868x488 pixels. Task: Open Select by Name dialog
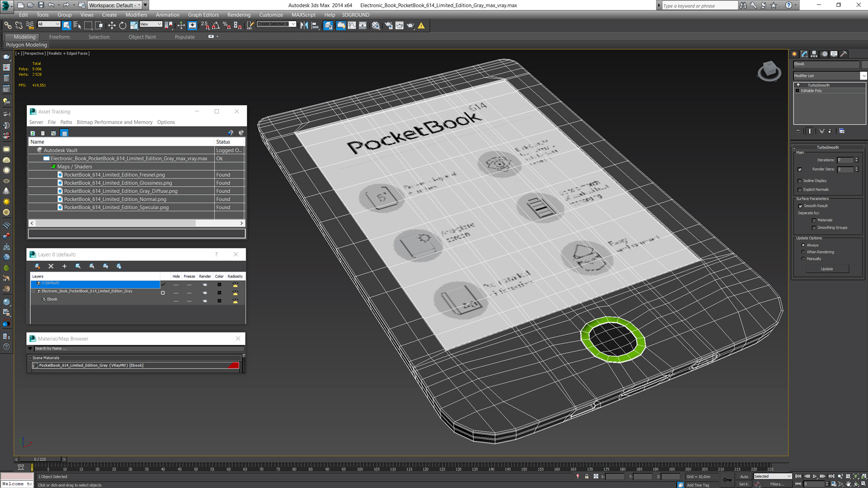point(77,25)
